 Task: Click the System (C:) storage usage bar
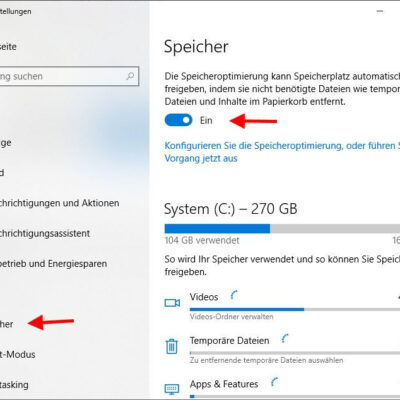tap(282, 229)
